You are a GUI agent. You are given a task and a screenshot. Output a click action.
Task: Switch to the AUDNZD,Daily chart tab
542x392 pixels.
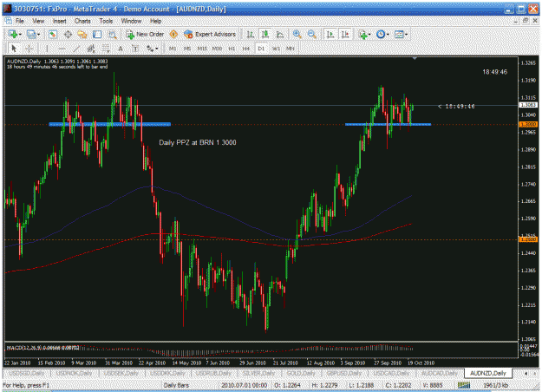pyautogui.click(x=487, y=373)
